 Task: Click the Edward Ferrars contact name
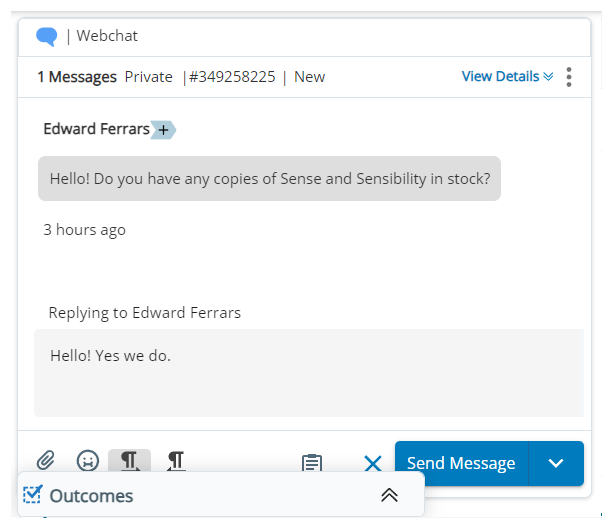coord(97,129)
